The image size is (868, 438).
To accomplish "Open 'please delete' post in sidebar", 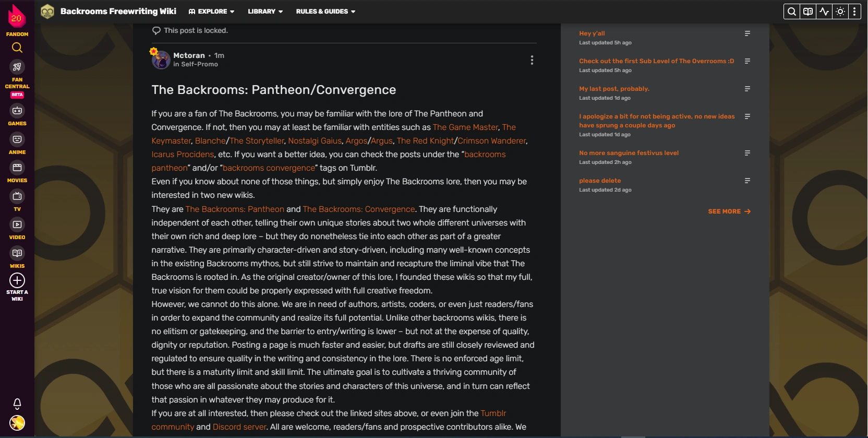I will coord(600,181).
